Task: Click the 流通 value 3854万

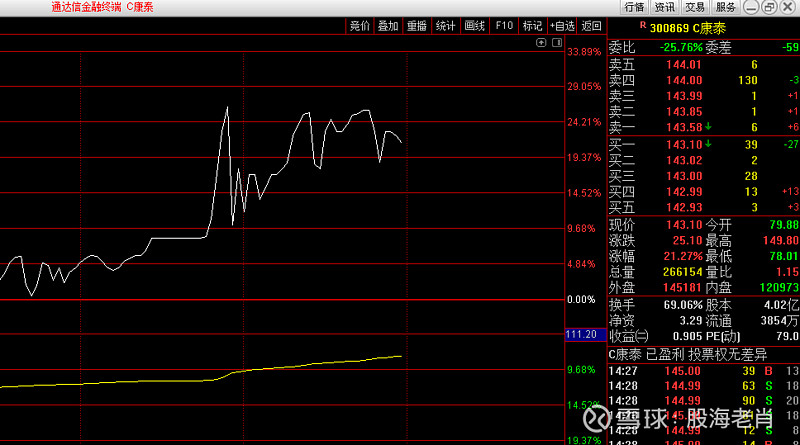Action: [780, 322]
